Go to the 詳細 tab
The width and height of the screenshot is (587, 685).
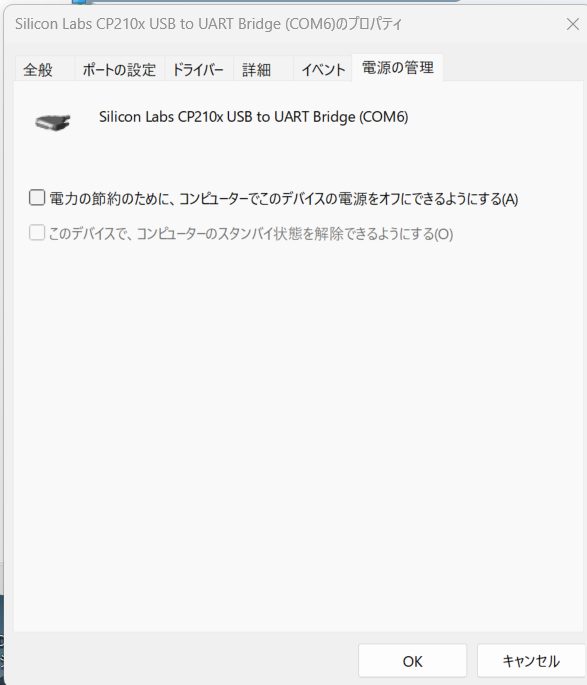point(263,69)
